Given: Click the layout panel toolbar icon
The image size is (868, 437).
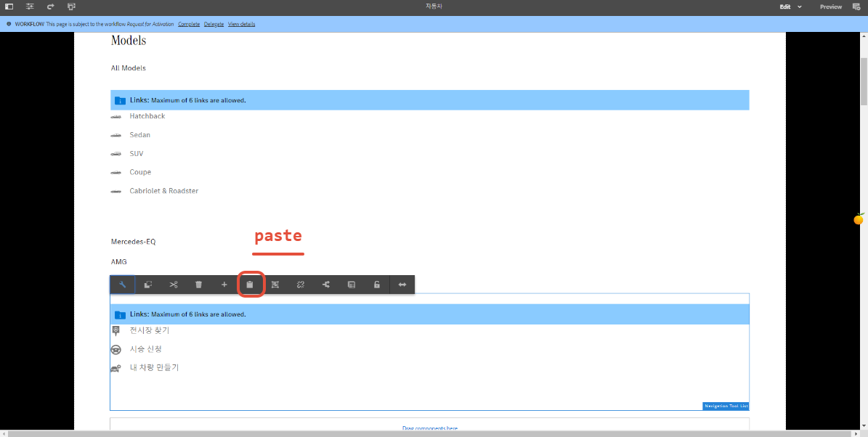Looking at the screenshot, I should point(352,285).
